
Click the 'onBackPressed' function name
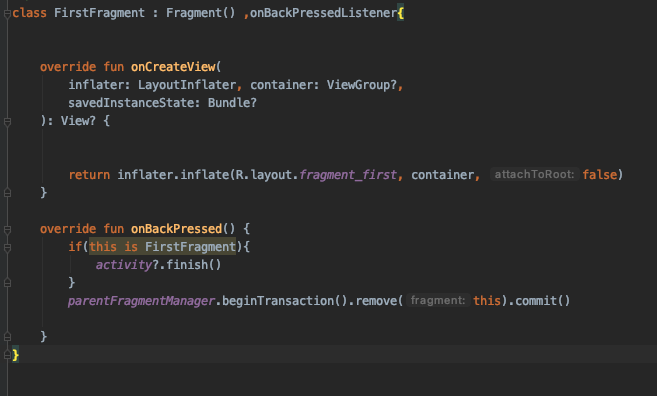tap(176, 228)
